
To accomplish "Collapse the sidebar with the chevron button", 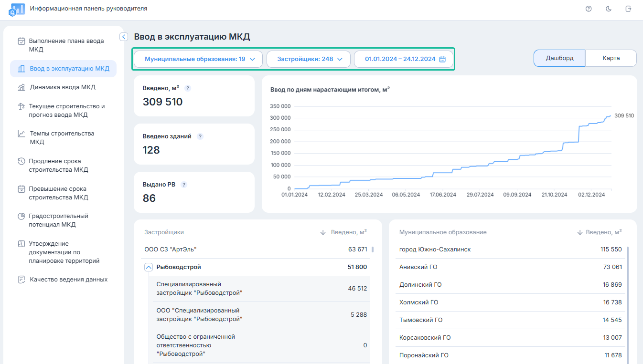I will tap(124, 37).
